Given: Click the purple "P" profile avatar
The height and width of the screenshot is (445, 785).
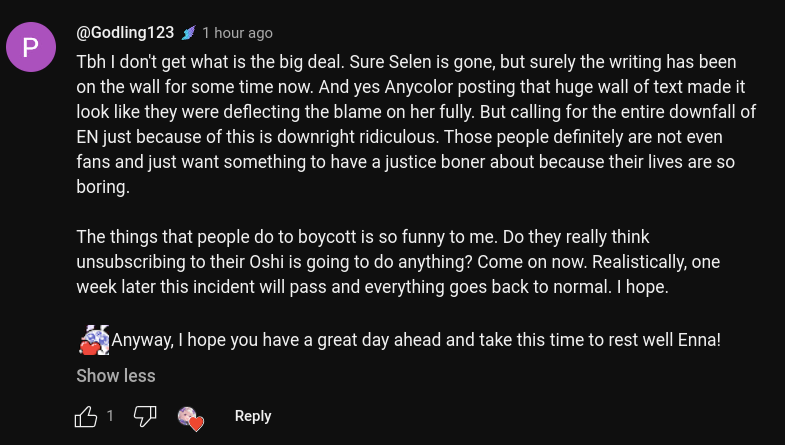Looking at the screenshot, I should pyautogui.click(x=31, y=47).
